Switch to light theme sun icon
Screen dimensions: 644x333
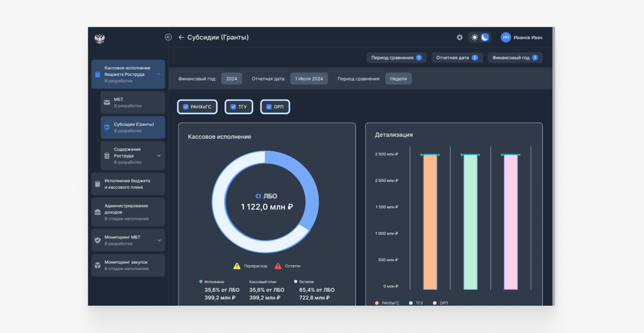pos(475,37)
